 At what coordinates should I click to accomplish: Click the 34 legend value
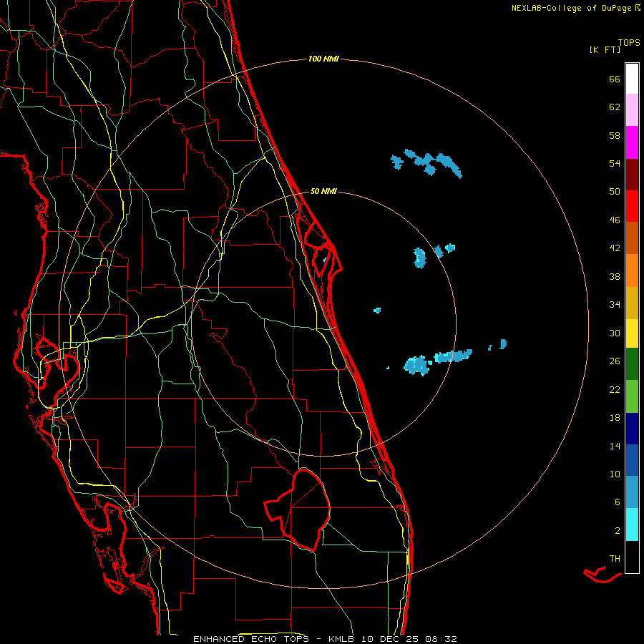pyautogui.click(x=615, y=304)
